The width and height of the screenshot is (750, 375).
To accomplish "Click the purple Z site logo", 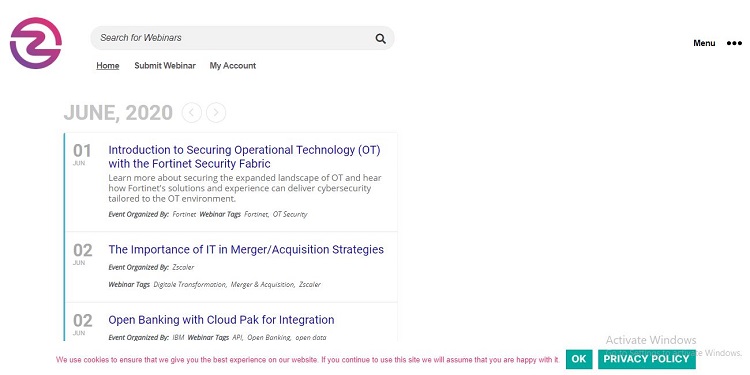I will 36,43.
